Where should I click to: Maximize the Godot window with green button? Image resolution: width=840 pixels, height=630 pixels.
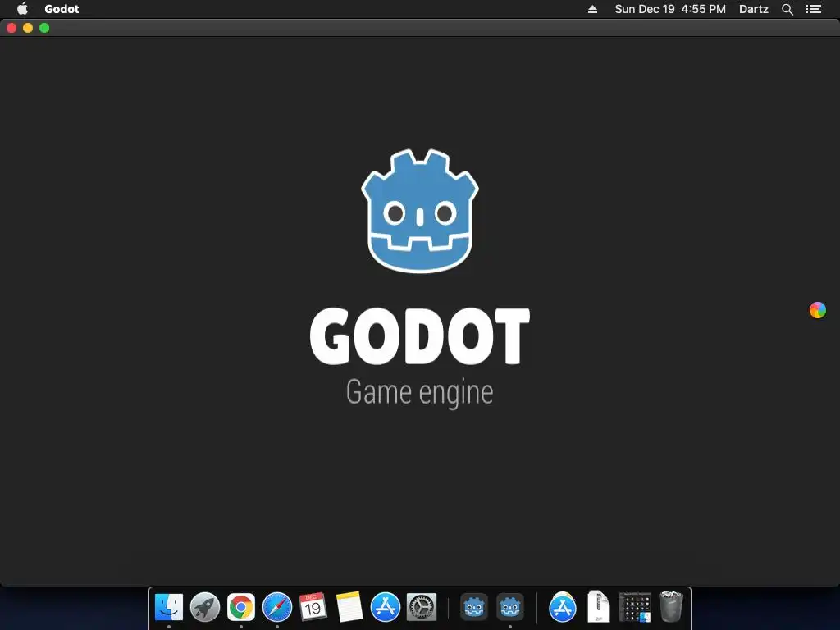click(44, 28)
